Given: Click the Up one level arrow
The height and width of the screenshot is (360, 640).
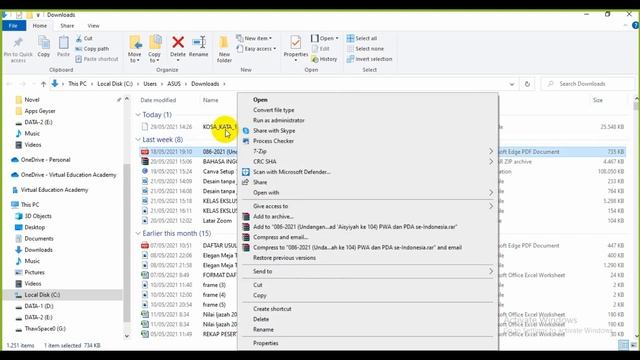Looking at the screenshot, I should tap(43, 84).
